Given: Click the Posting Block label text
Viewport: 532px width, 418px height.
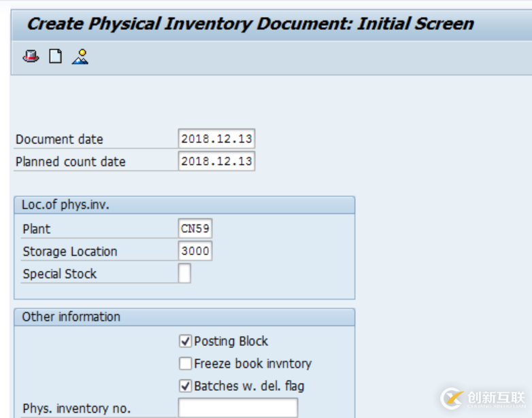Looking at the screenshot, I should click(x=231, y=341).
